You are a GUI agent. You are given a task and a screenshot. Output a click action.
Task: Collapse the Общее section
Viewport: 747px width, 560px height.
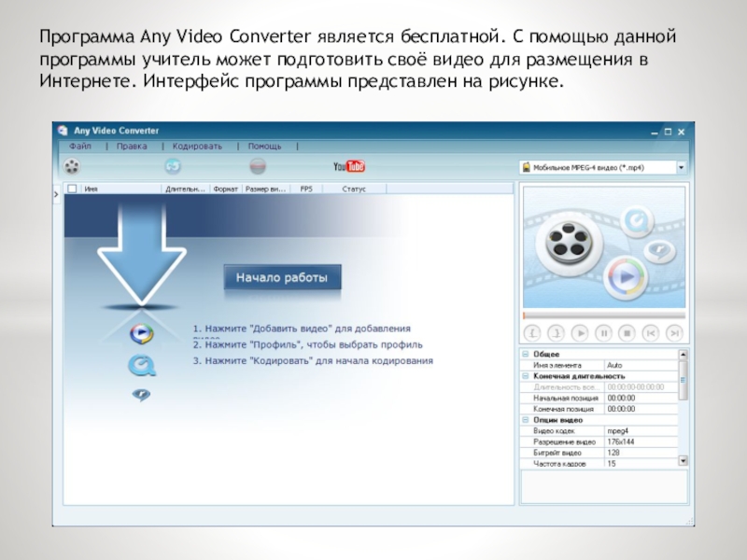526,354
